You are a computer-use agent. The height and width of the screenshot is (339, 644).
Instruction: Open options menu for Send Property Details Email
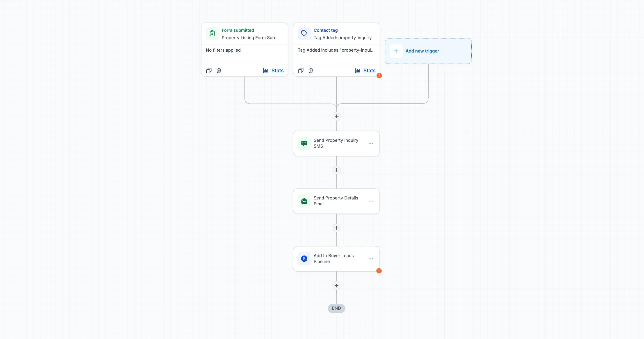click(x=371, y=201)
